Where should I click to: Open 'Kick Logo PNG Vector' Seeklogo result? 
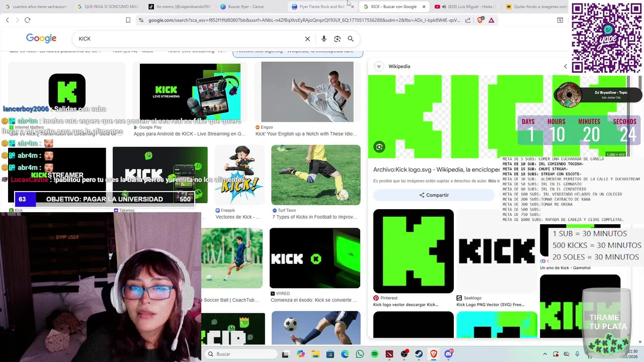tap(490, 305)
